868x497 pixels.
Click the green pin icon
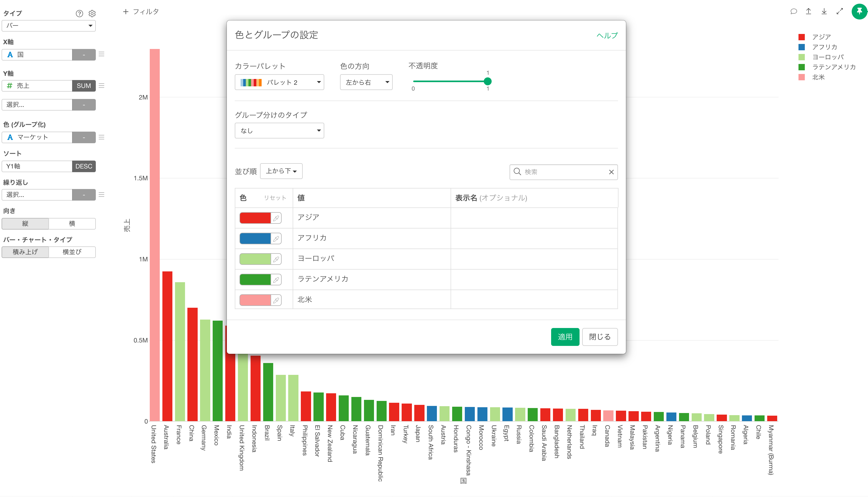click(x=860, y=12)
